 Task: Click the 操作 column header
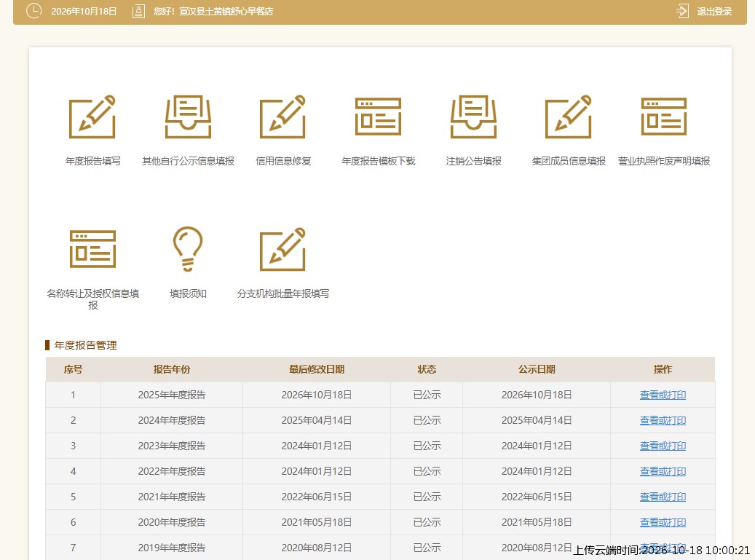[663, 369]
